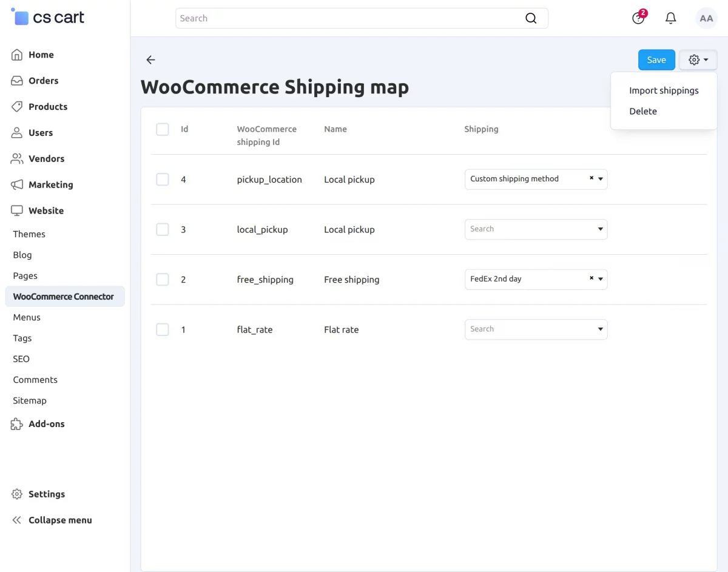728x572 pixels.
Task: Open the help icon with badge
Action: click(x=638, y=18)
